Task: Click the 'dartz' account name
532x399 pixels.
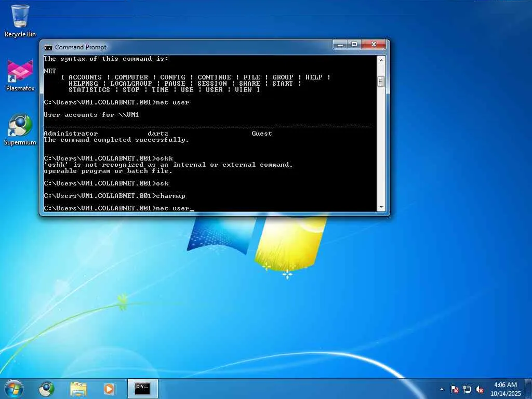Action: pyautogui.click(x=158, y=134)
